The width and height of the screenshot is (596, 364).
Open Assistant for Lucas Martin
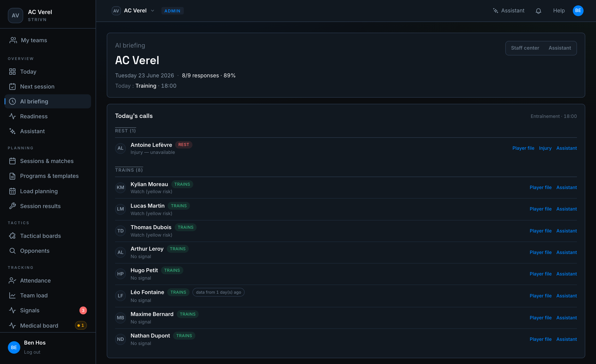566,209
